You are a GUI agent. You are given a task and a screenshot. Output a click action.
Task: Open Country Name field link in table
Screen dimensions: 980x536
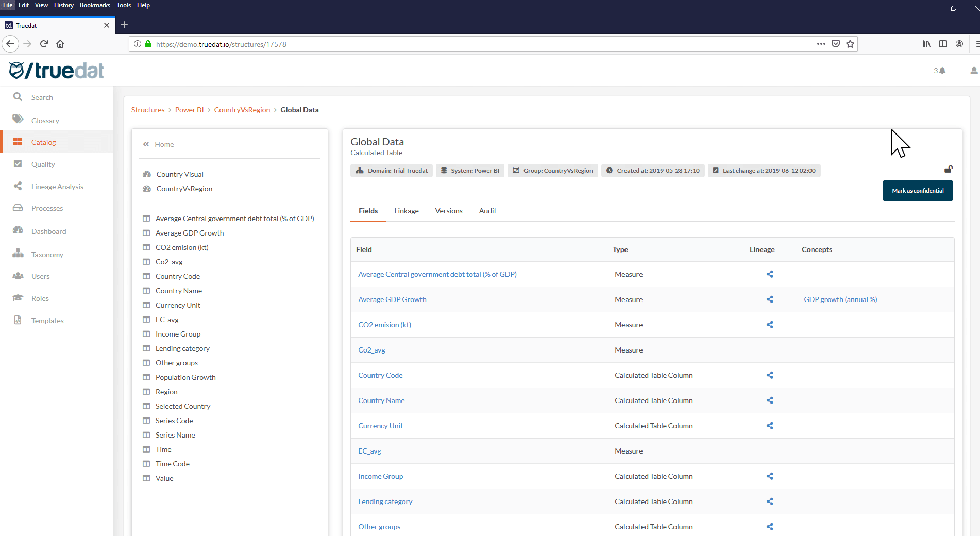click(381, 400)
